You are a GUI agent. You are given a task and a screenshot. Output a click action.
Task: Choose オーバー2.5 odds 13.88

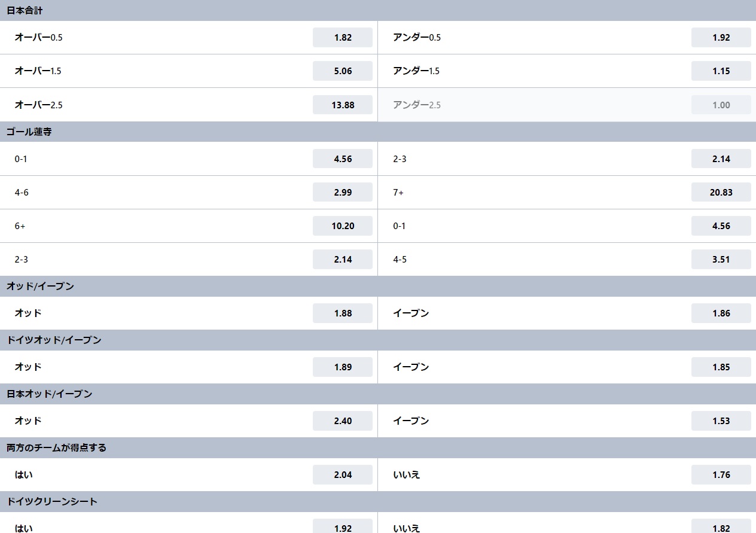(x=343, y=105)
